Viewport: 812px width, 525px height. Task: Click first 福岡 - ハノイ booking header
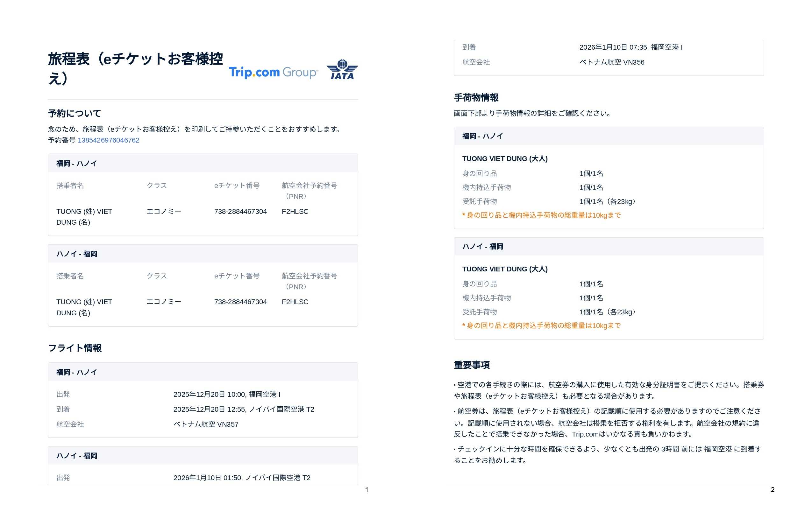point(76,163)
